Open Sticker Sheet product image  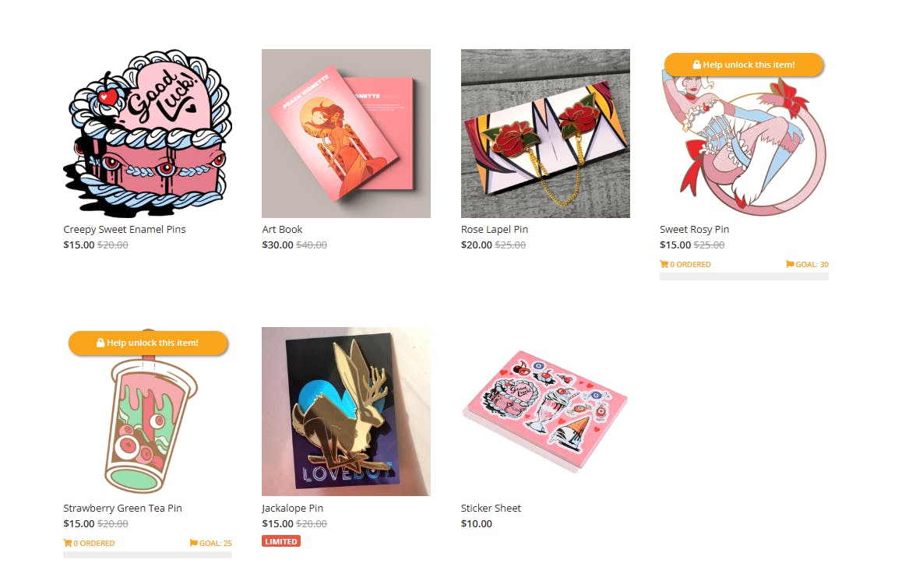[545, 411]
